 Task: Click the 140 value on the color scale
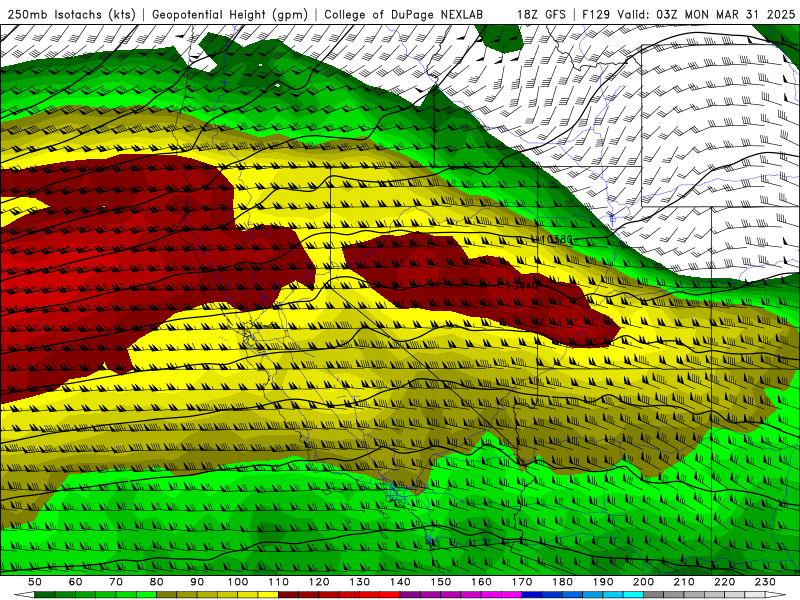point(400,582)
